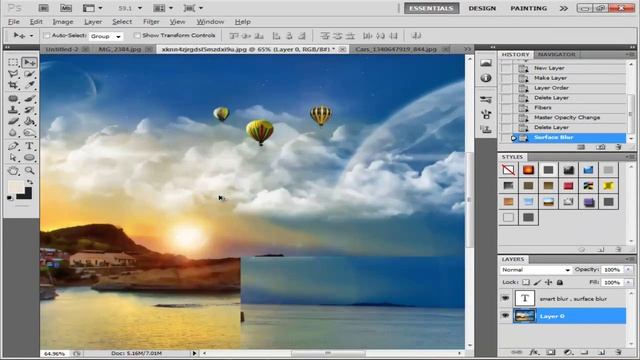Select the Spot Healing Brush tool
The height and width of the screenshot is (360, 640).
13,98
